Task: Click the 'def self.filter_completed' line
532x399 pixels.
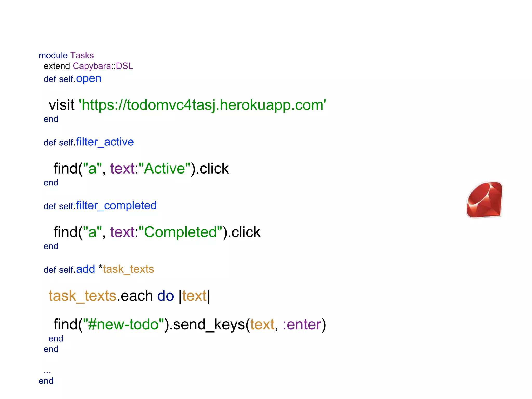Action: (100, 205)
